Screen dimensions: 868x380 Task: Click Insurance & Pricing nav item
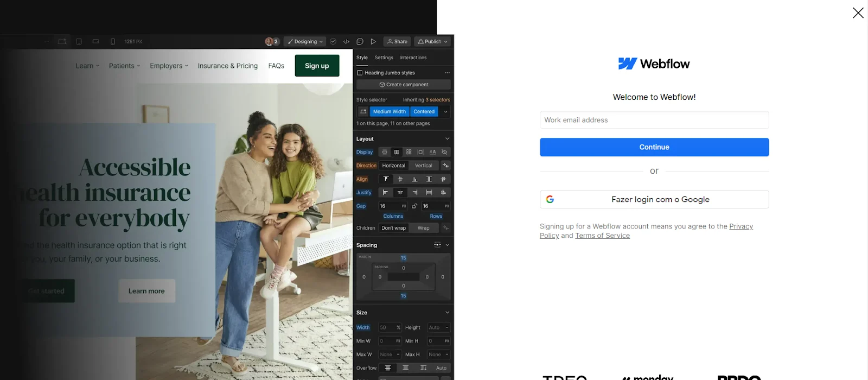pos(228,66)
